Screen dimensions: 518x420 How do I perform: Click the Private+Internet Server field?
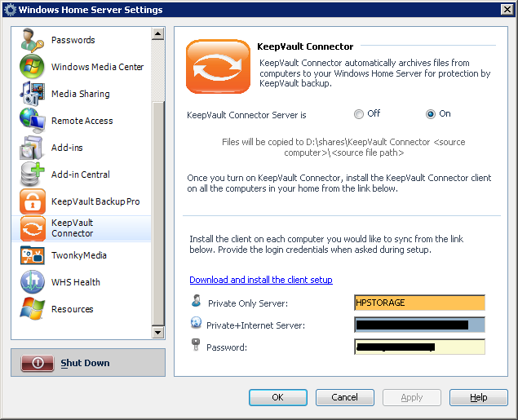[419, 325]
